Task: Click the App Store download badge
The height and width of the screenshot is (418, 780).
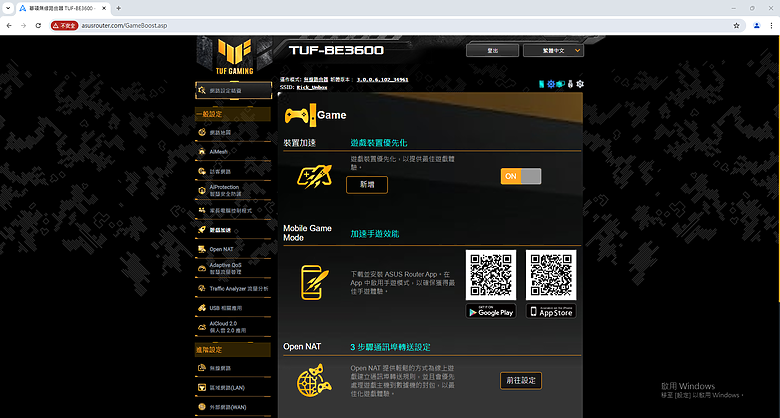Action: (x=551, y=311)
